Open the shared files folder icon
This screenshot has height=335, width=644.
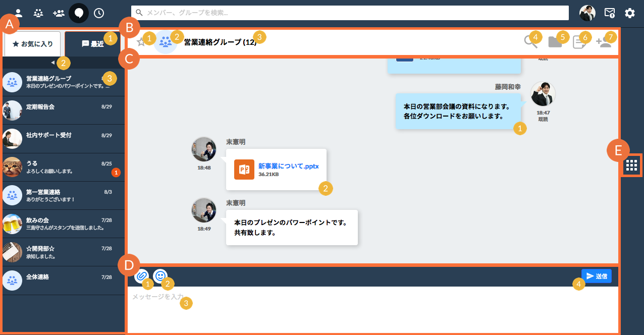coord(555,42)
